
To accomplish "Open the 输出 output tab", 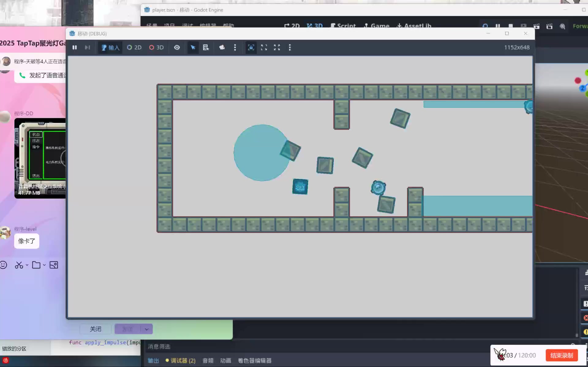I will (x=153, y=361).
